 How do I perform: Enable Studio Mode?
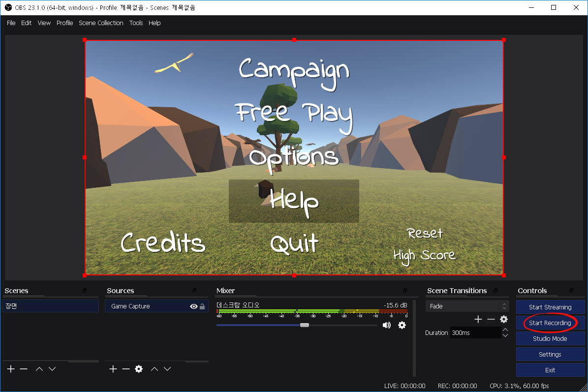click(x=550, y=338)
